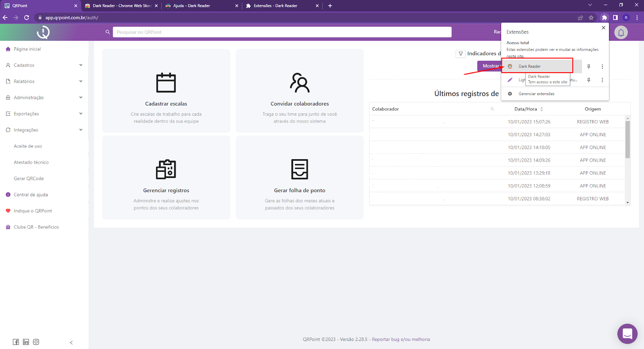
Task: Bookmark this page with star icon
Action: point(591,18)
